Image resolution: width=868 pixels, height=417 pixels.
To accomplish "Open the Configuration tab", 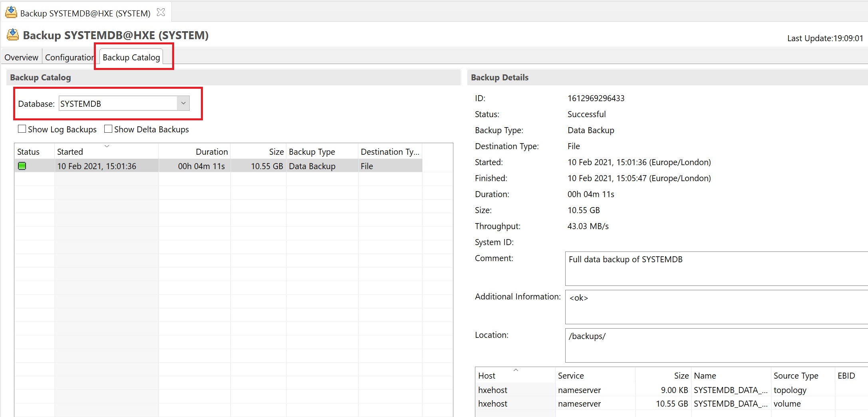I will pos(69,57).
